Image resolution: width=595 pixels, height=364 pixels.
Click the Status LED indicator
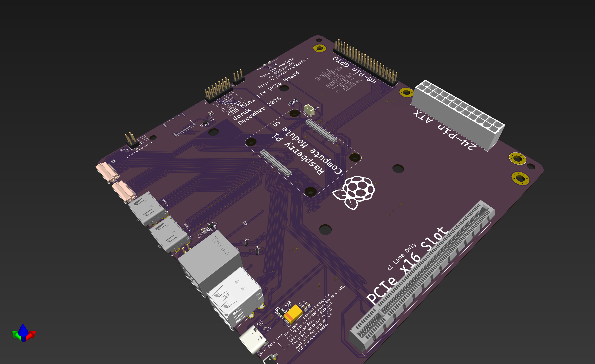pos(270,62)
